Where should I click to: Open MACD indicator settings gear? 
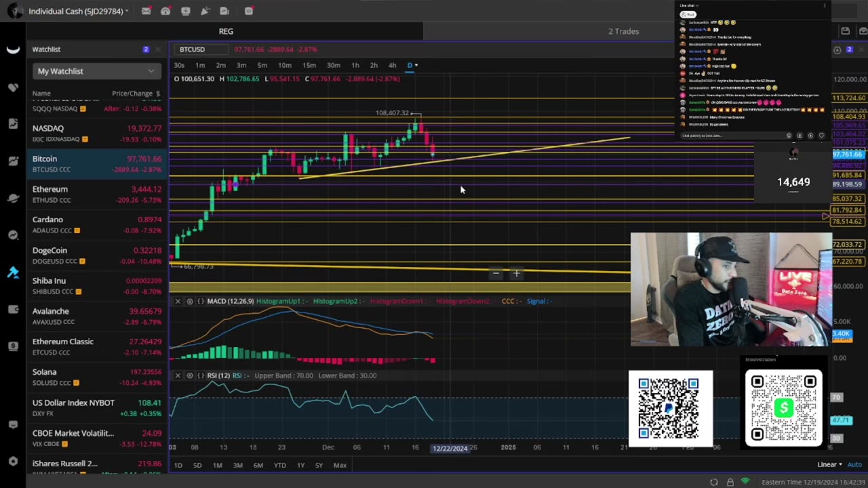[x=190, y=301]
